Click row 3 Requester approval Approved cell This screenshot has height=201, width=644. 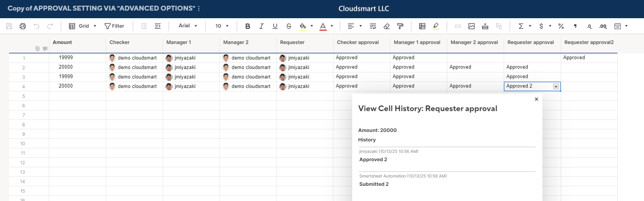tap(532, 77)
